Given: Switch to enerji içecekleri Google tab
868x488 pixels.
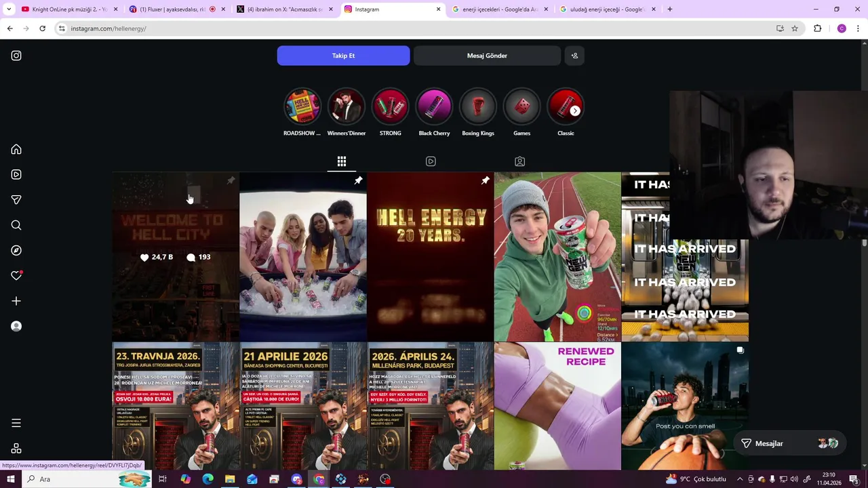Looking at the screenshot, I should (x=500, y=9).
